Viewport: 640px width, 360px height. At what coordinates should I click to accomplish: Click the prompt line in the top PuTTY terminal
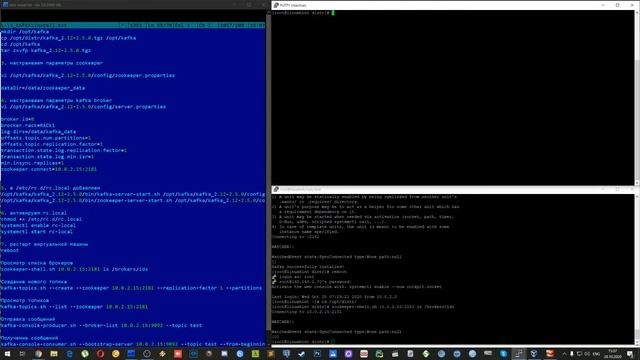303,13
